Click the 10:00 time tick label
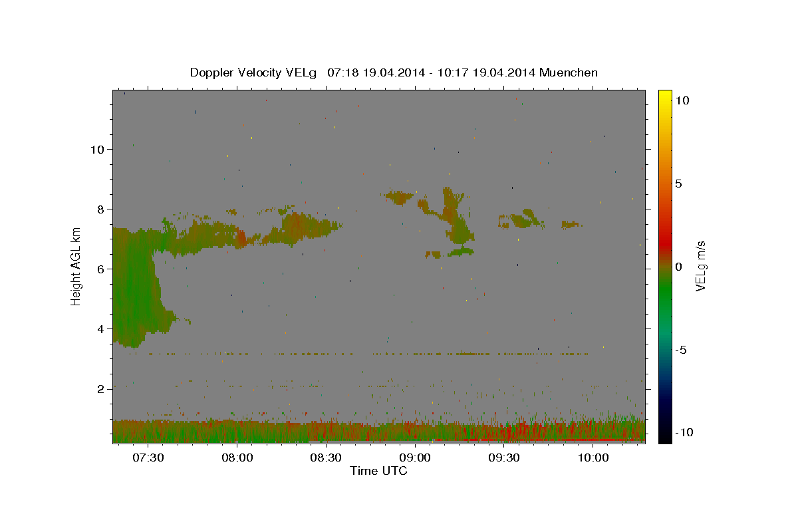 point(593,458)
